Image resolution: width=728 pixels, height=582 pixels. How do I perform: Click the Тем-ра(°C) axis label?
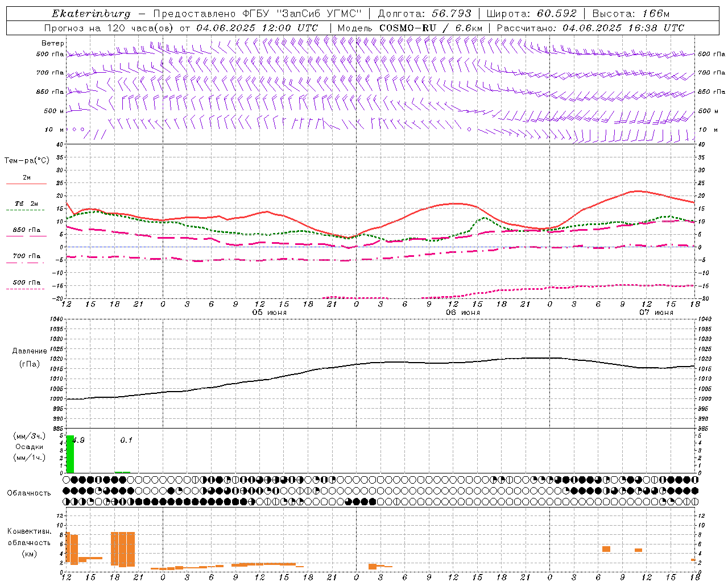[27, 161]
